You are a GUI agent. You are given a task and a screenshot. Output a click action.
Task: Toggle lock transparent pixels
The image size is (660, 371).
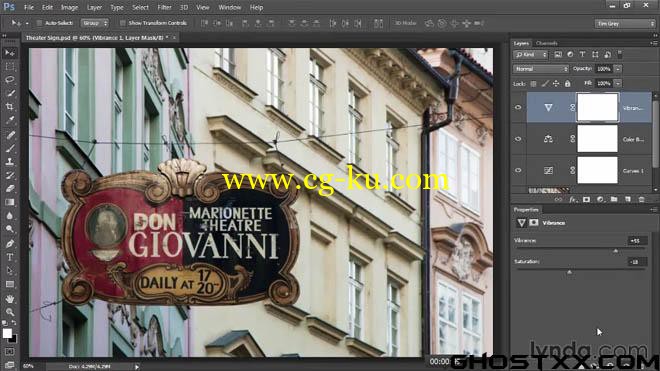[x=533, y=84]
